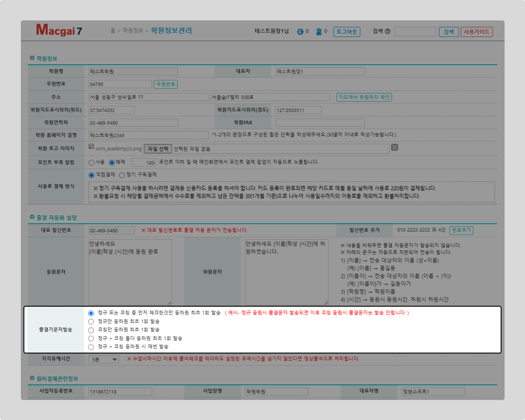The height and width of the screenshot is (420, 525).
Task: Go to 홈 in breadcrumb
Action: point(113,30)
